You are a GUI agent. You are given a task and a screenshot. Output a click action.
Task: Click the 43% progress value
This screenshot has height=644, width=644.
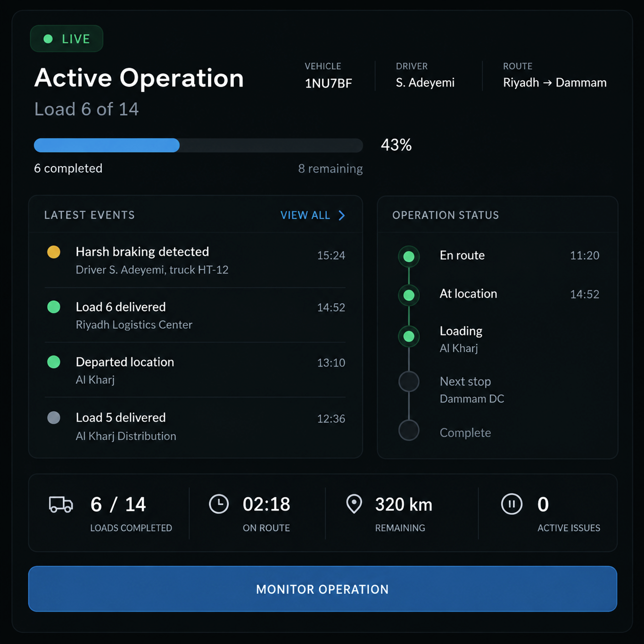tap(396, 145)
